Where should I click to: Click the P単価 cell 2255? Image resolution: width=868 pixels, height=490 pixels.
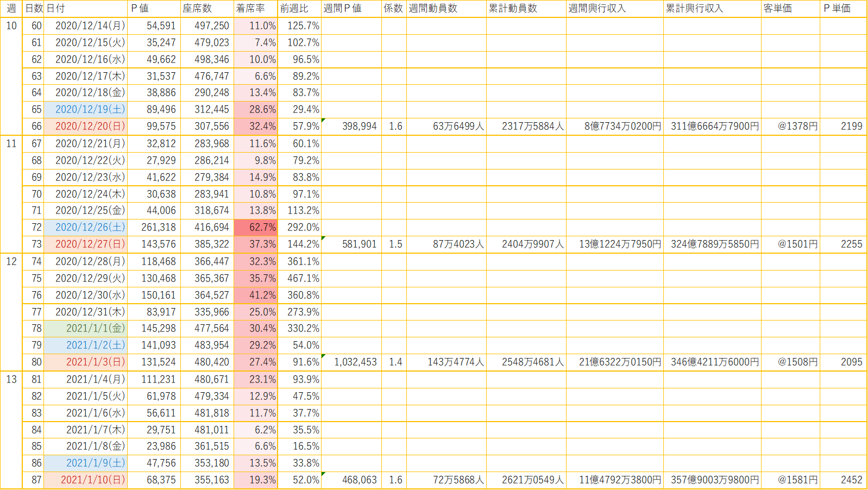[x=844, y=244]
